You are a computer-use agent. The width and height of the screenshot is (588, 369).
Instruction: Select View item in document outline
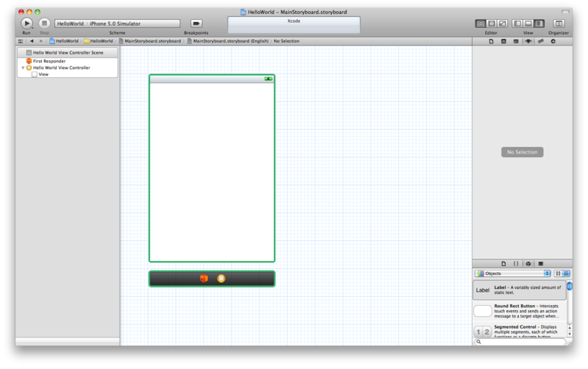click(x=43, y=75)
